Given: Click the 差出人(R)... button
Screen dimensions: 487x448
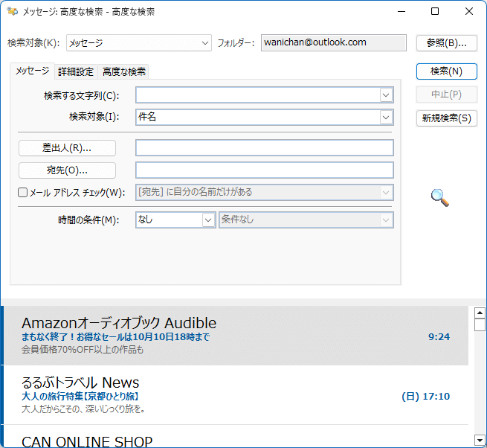Looking at the screenshot, I should [x=67, y=148].
